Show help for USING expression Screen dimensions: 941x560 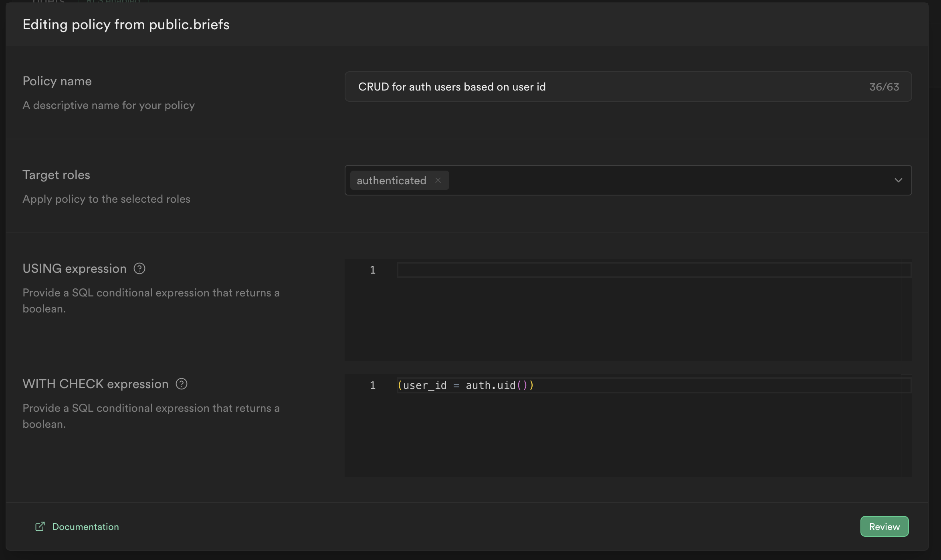(139, 268)
